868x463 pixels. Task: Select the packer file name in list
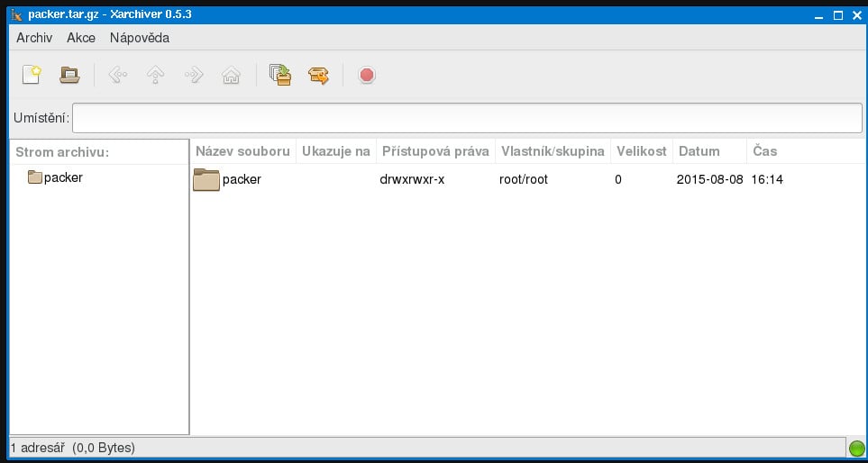tap(242, 179)
